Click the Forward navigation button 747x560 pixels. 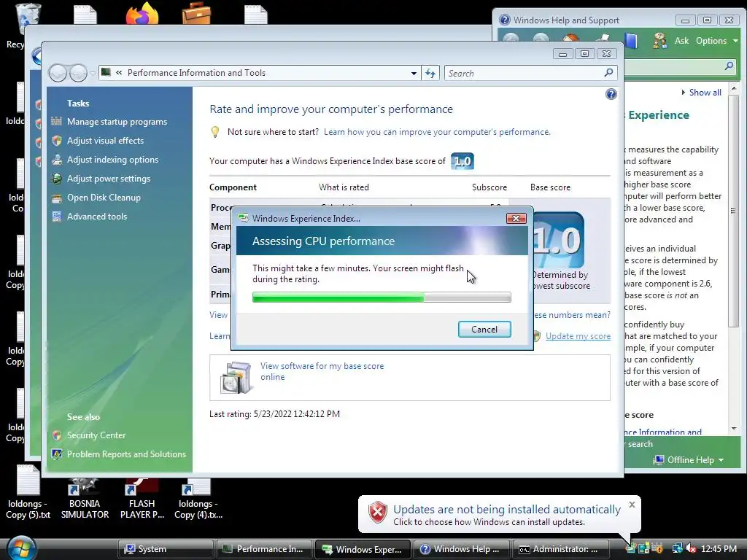pyautogui.click(x=78, y=74)
